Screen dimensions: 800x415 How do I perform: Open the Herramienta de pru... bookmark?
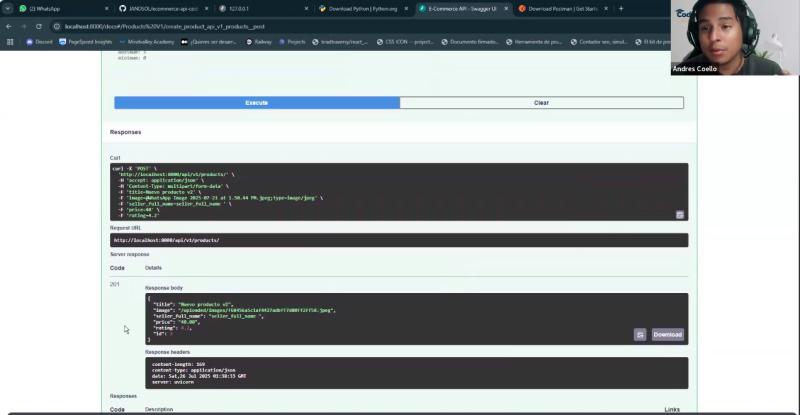point(534,42)
